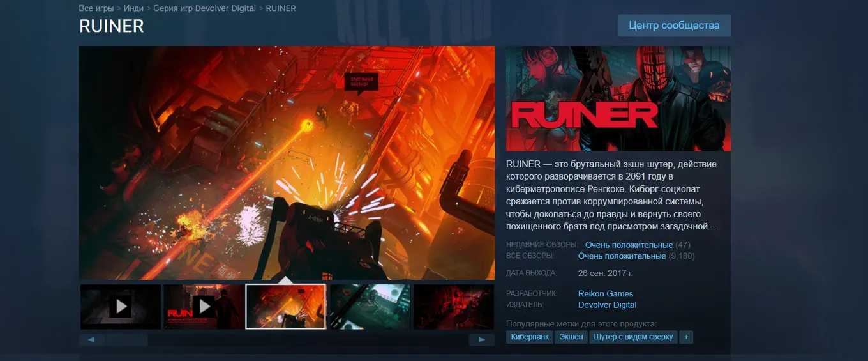This screenshot has height=361, width=868.
Task: Click the RUINER breadcrumb link
Action: (280, 8)
